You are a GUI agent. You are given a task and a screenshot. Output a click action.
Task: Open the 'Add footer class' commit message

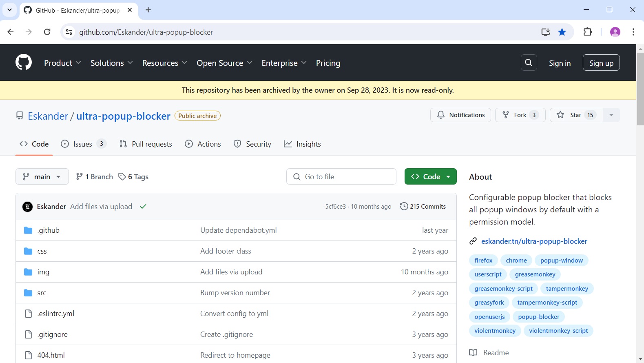click(226, 251)
